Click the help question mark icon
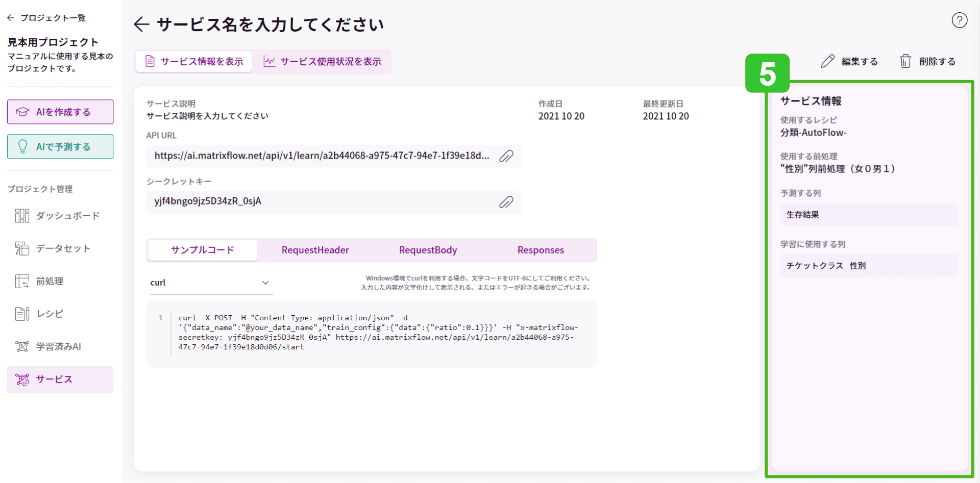Screen dimensions: 980x483 point(959,20)
